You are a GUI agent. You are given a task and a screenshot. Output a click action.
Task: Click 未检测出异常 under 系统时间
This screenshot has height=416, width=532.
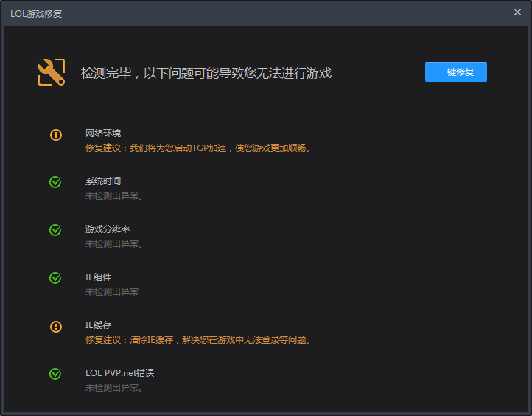pyautogui.click(x=114, y=196)
